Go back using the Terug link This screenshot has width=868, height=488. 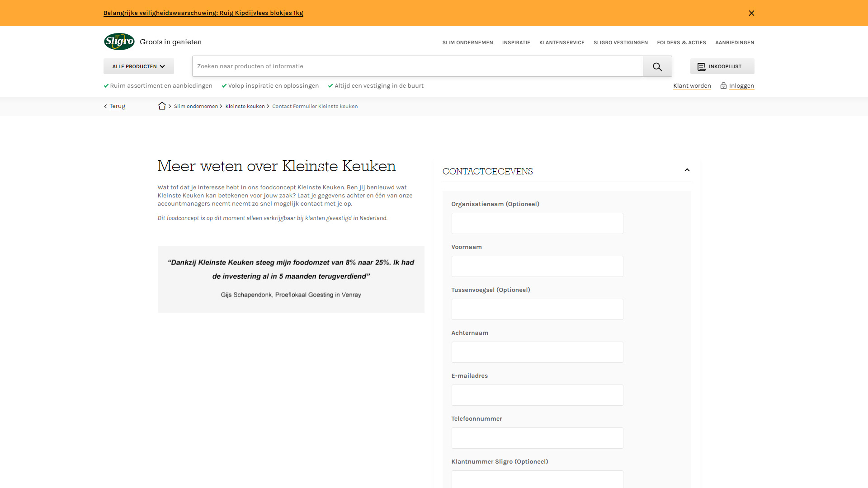coord(117,106)
